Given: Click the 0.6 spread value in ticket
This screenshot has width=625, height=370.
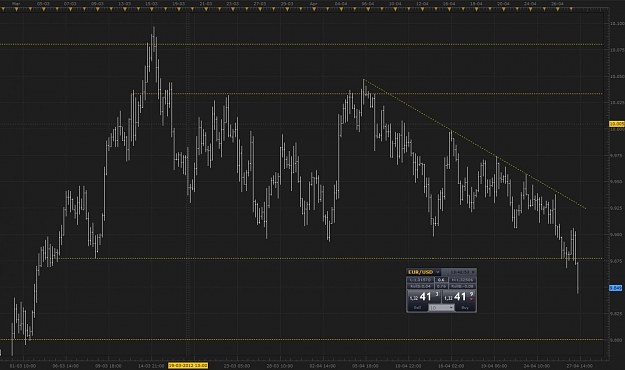Looking at the screenshot, I should (441, 280).
